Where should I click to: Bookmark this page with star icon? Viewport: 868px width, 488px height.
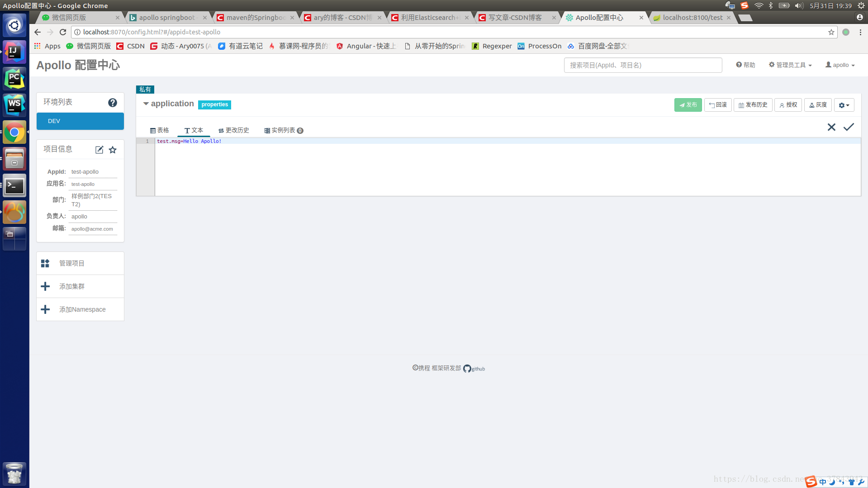[831, 32]
